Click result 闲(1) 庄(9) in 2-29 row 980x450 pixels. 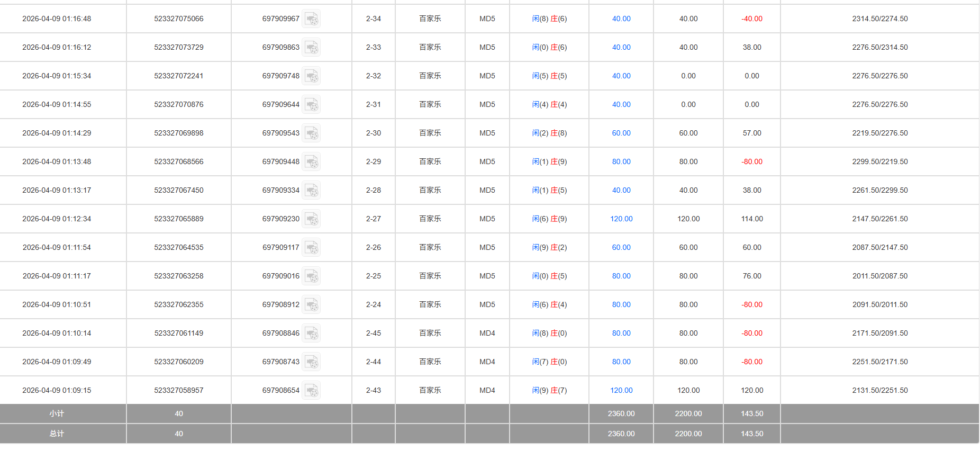[549, 162]
